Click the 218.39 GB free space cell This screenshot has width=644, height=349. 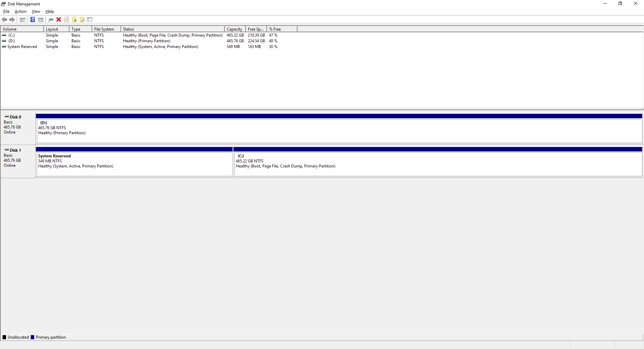click(x=256, y=35)
